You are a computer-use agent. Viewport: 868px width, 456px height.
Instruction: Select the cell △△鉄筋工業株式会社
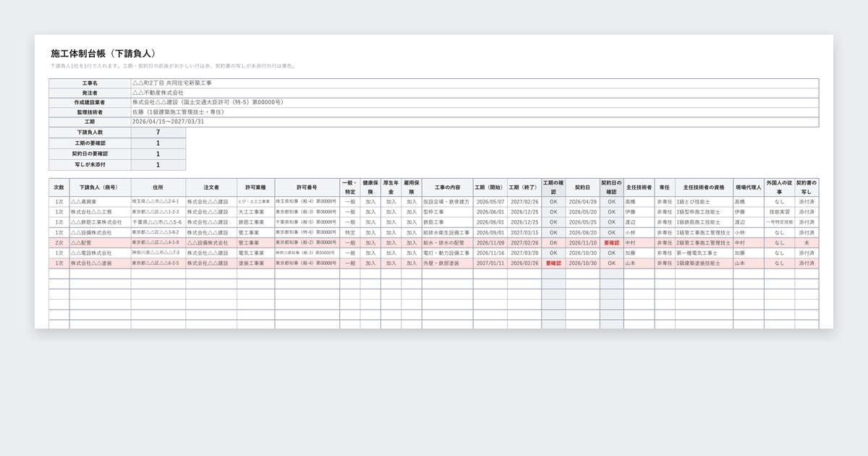pos(100,222)
